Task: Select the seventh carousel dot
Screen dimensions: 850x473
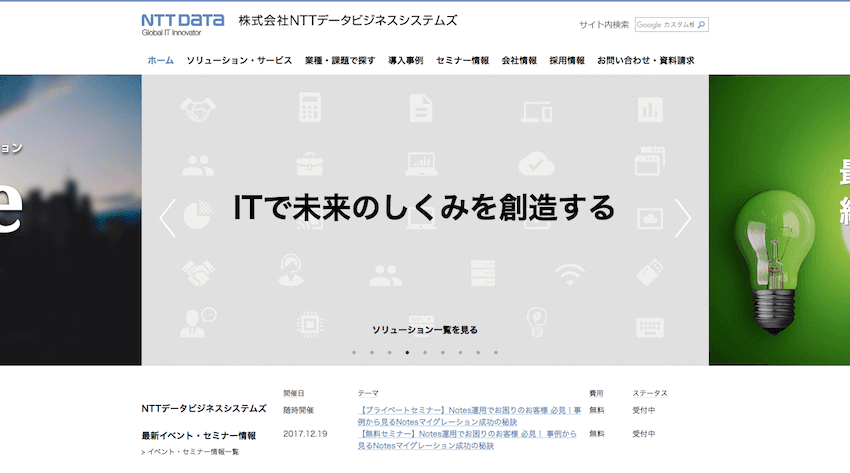Action: (x=460, y=352)
